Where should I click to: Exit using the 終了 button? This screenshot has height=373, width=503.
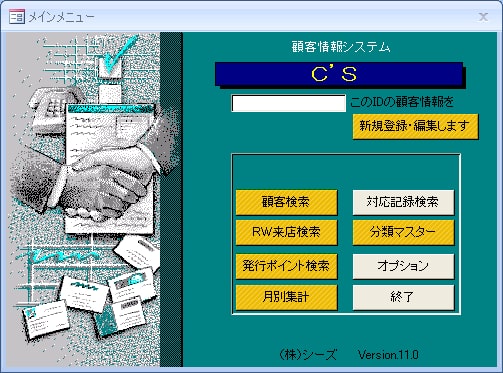click(403, 297)
